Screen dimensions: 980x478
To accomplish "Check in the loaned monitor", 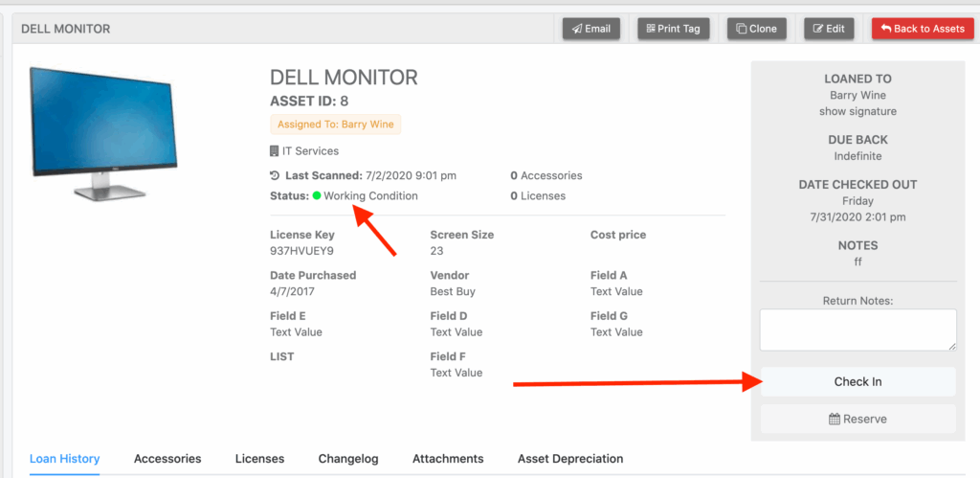I will 857,381.
